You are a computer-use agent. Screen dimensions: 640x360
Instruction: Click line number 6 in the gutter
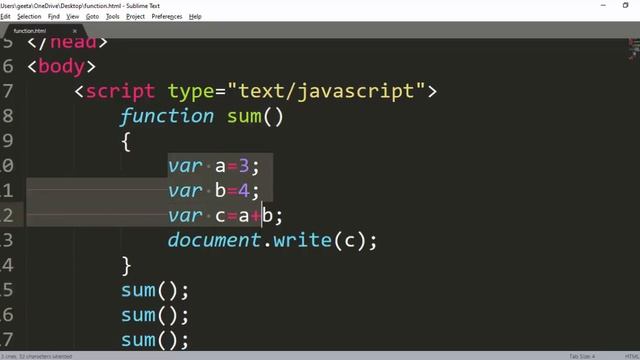(x=8, y=67)
